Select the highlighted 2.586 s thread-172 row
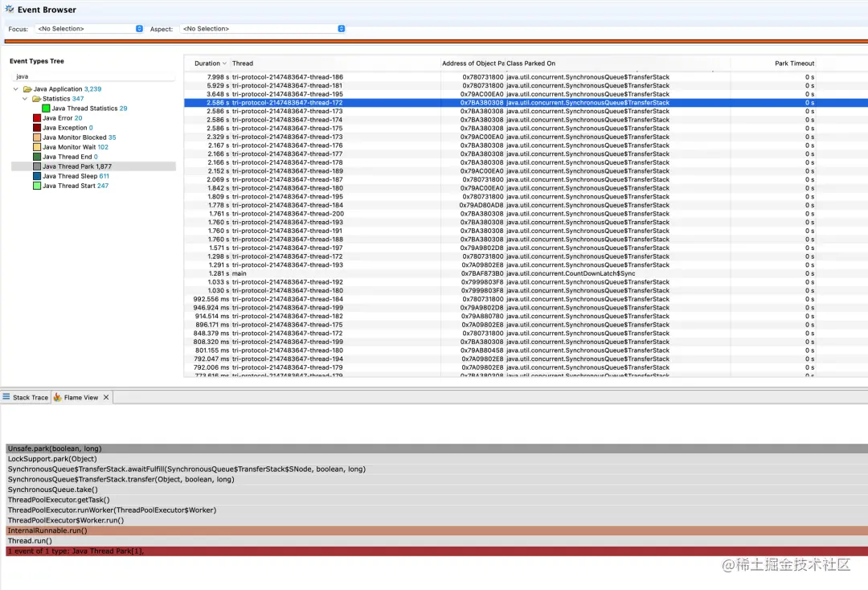This screenshot has height=590, width=868. (x=526, y=103)
